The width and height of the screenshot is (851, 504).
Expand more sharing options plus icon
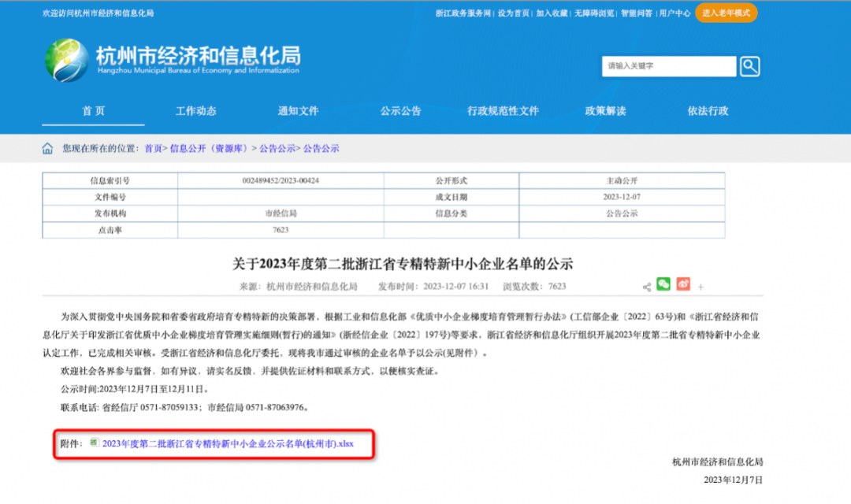click(701, 287)
